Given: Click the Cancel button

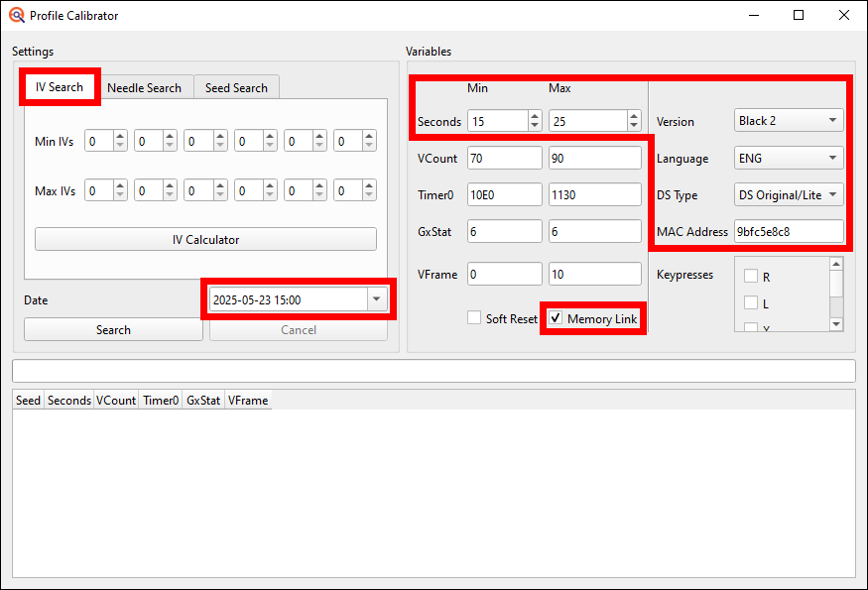Looking at the screenshot, I should coord(298,329).
